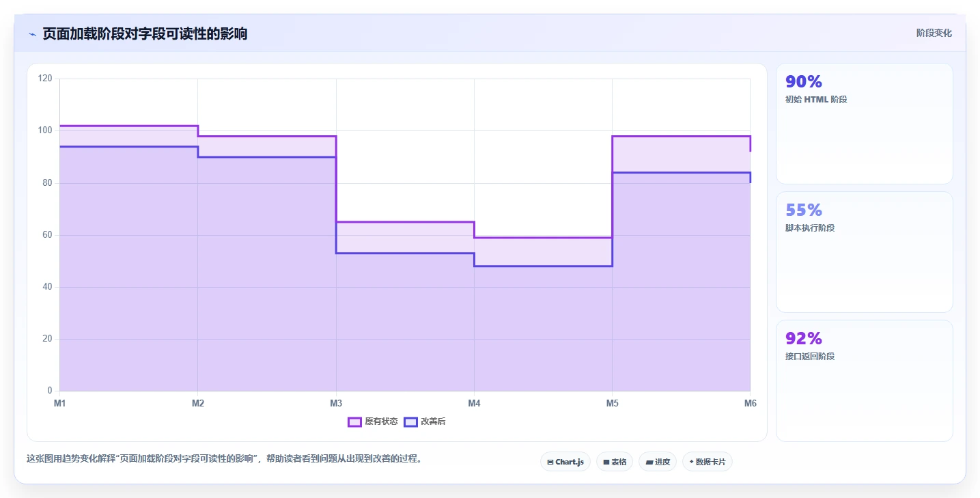Click the header icon beside the chart title
Image resolution: width=980 pixels, height=498 pixels.
click(x=32, y=34)
